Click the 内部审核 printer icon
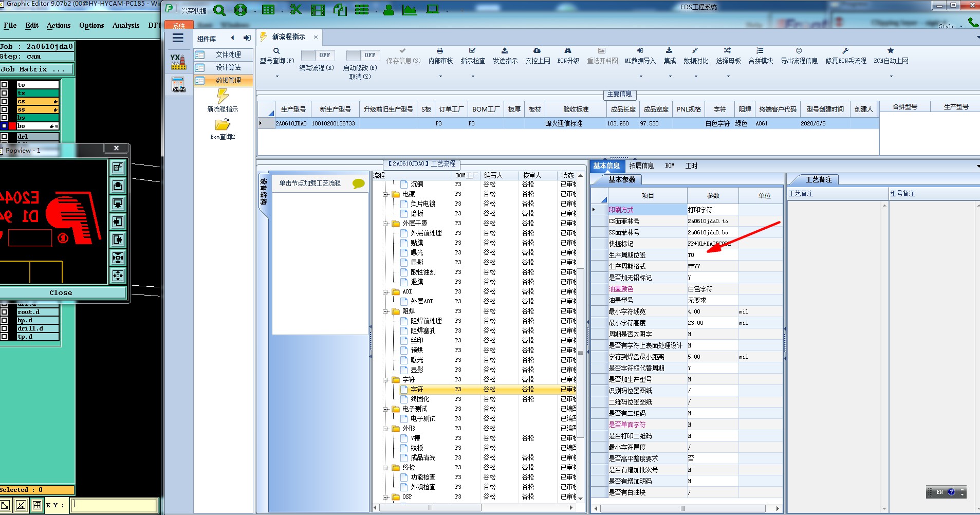The image size is (980, 515). point(440,51)
